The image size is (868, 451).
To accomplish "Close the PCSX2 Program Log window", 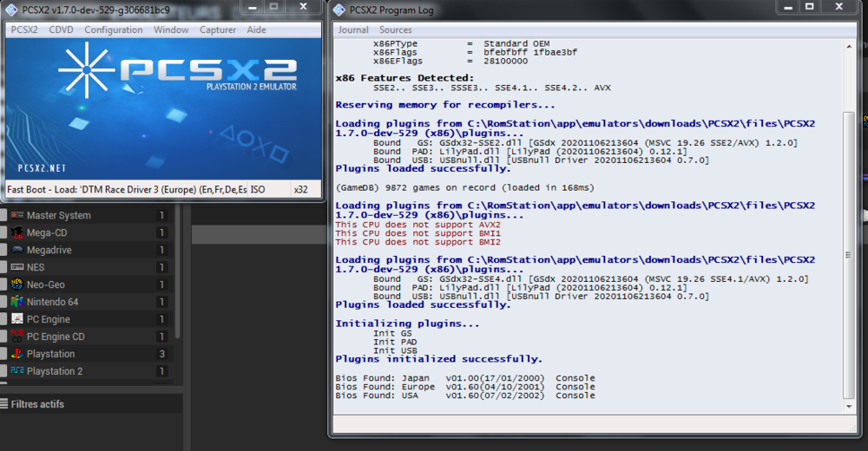I will 839,7.
